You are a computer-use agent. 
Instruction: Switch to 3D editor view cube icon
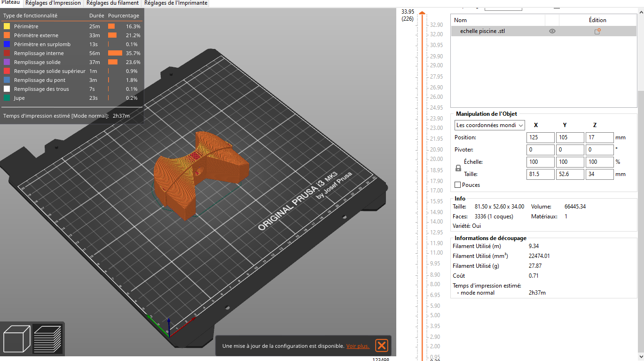coord(17,338)
